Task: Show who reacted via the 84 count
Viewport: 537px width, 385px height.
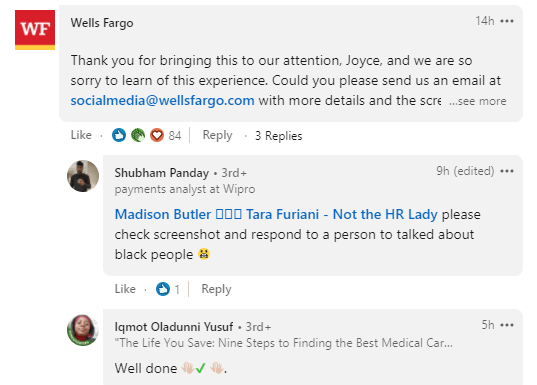Action: point(175,136)
